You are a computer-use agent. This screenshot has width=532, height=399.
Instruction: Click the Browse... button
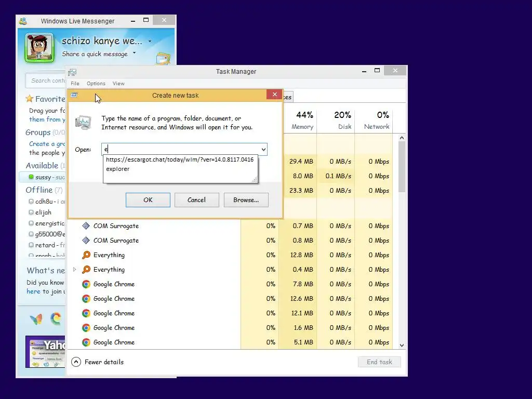click(x=246, y=200)
